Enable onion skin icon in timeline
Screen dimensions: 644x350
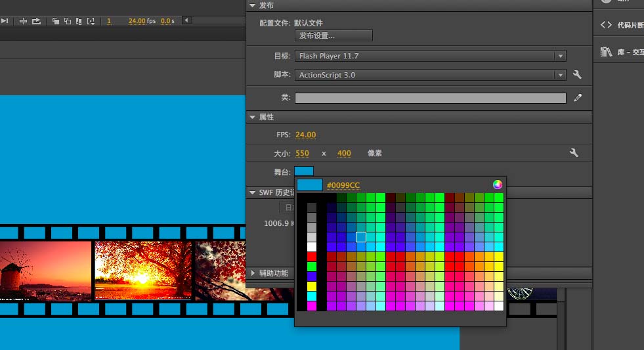[x=55, y=21]
